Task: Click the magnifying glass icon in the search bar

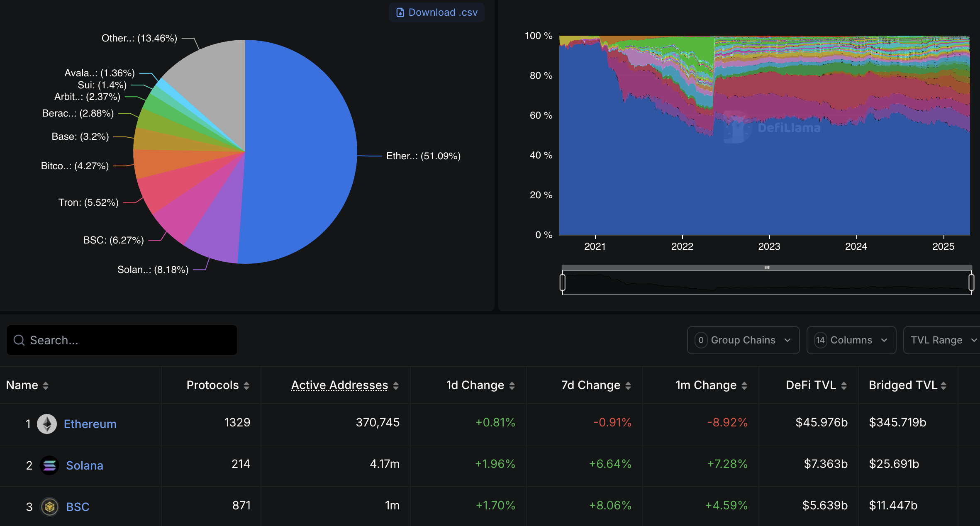Action: tap(19, 340)
